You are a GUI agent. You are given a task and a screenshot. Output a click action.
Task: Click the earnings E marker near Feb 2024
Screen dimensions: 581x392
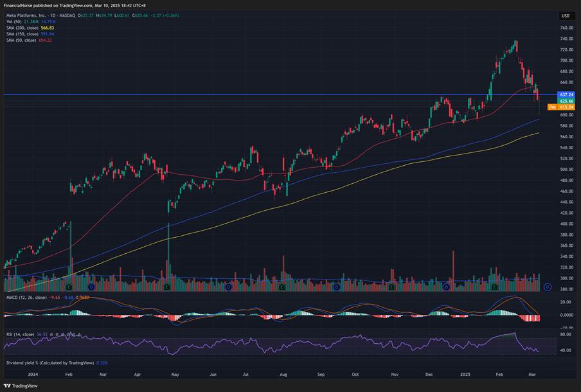(69, 287)
